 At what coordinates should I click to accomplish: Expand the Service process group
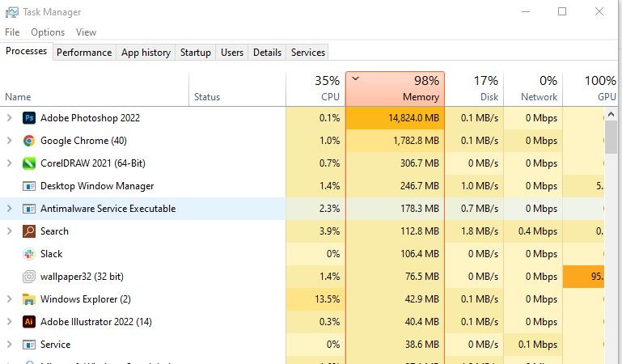(10, 344)
